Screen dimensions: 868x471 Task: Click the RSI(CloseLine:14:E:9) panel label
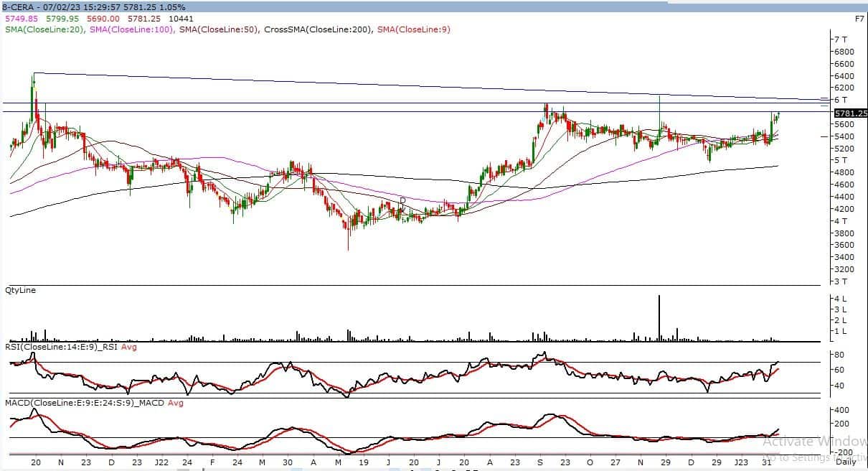click(x=60, y=348)
